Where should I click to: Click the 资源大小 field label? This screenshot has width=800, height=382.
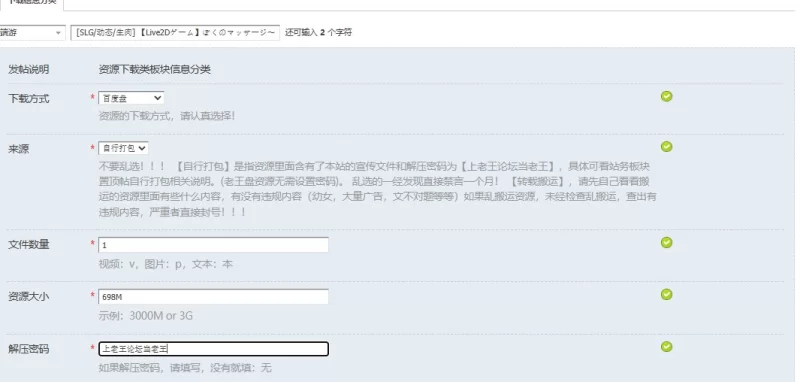coord(29,296)
